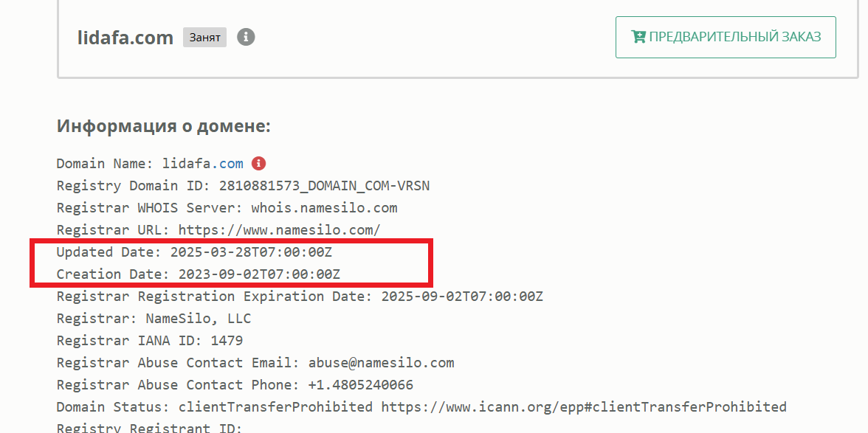
Task: Click the red info icon after lidafa.com
Action: tap(258, 164)
